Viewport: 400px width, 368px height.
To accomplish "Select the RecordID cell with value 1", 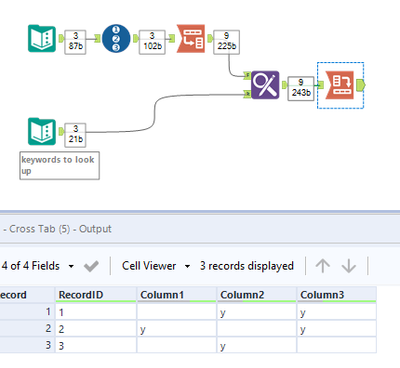I will (x=96, y=312).
